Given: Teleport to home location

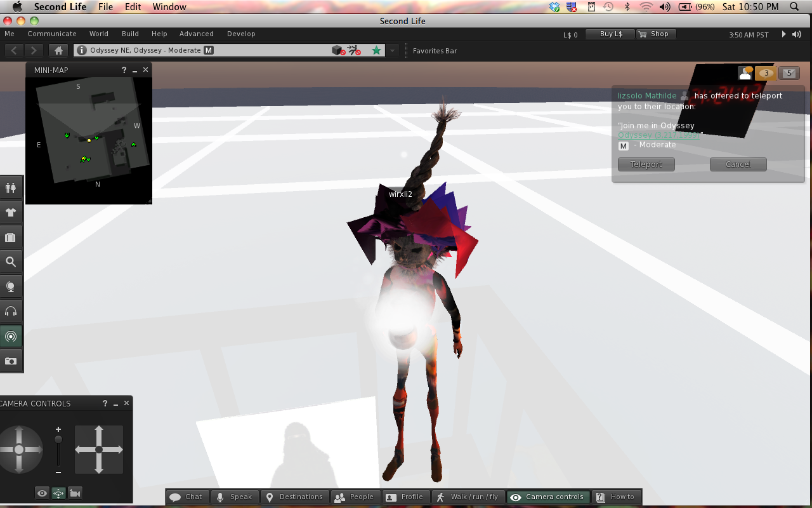Looking at the screenshot, I should pyautogui.click(x=58, y=50).
